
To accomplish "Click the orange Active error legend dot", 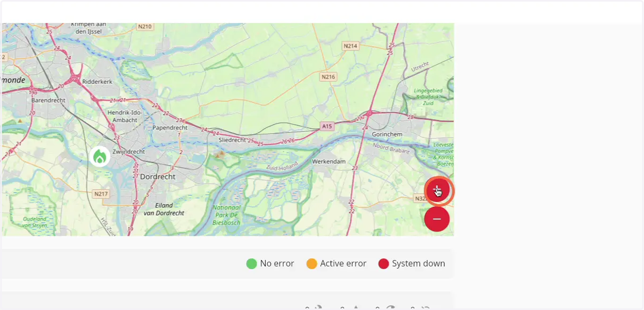I will (312, 264).
